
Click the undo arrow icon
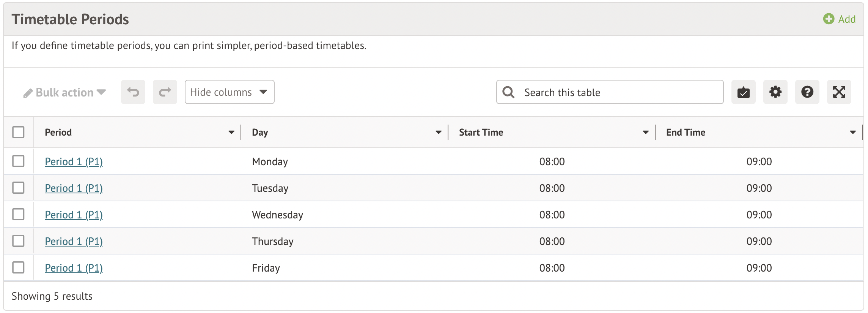point(133,92)
